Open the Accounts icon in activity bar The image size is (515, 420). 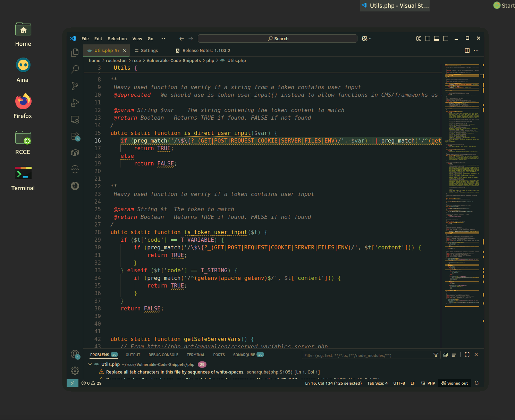[75, 354]
